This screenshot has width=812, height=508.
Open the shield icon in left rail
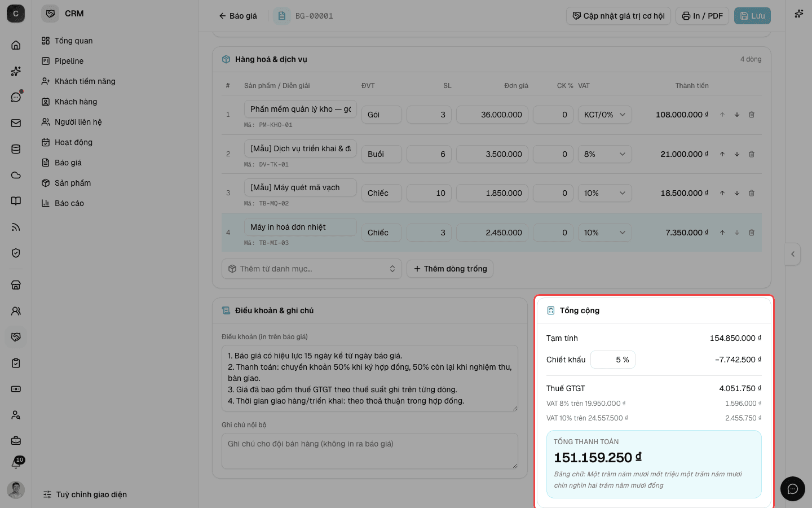(x=16, y=253)
